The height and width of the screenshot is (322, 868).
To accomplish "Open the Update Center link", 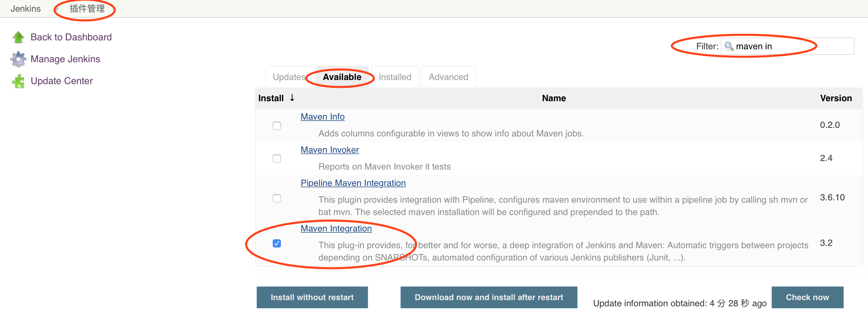I will pos(62,81).
